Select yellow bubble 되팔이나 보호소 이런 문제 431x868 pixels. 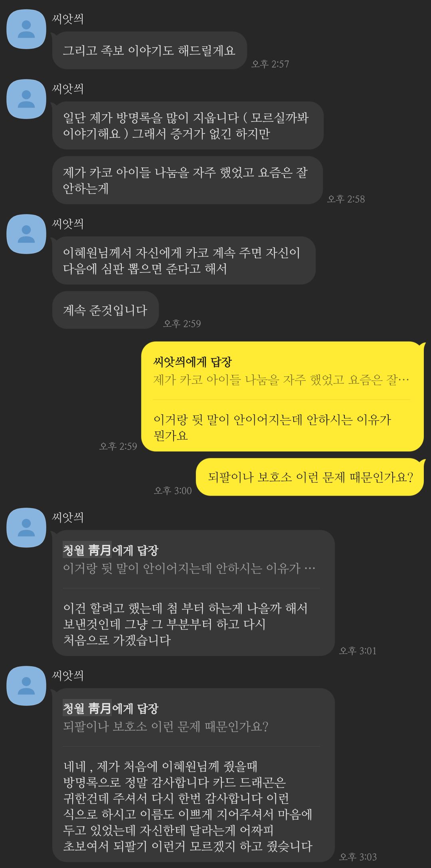coord(310,477)
